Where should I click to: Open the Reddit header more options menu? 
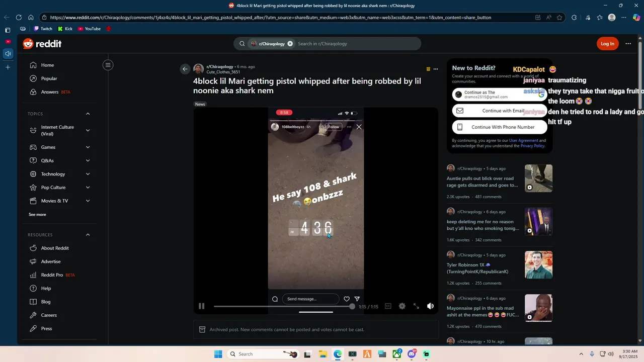pyautogui.click(x=628, y=44)
